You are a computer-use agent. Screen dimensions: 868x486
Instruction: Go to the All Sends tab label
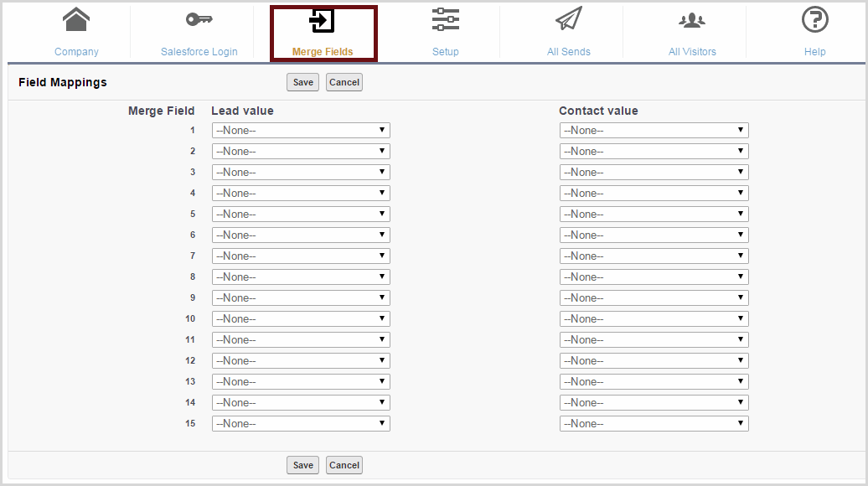(x=568, y=52)
